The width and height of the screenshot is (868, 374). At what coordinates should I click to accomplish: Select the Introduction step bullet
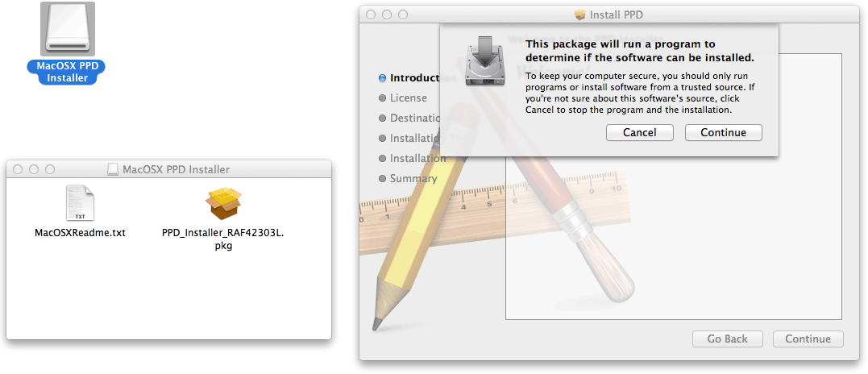pos(382,78)
